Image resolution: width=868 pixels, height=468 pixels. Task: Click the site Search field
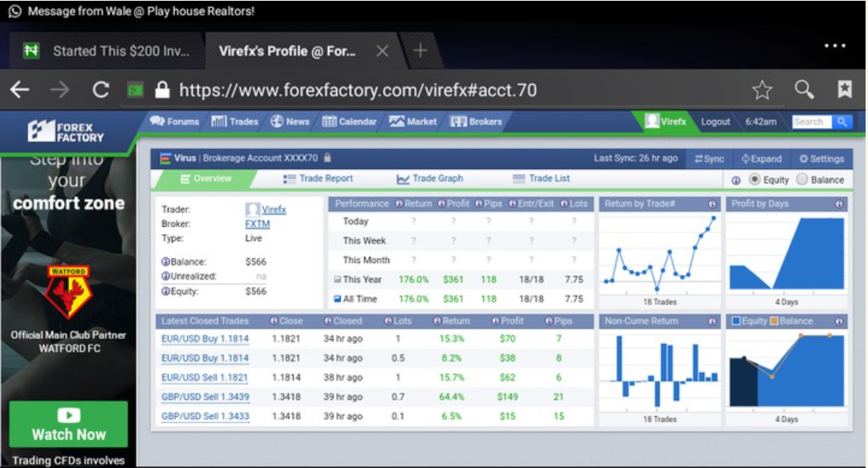[x=812, y=122]
